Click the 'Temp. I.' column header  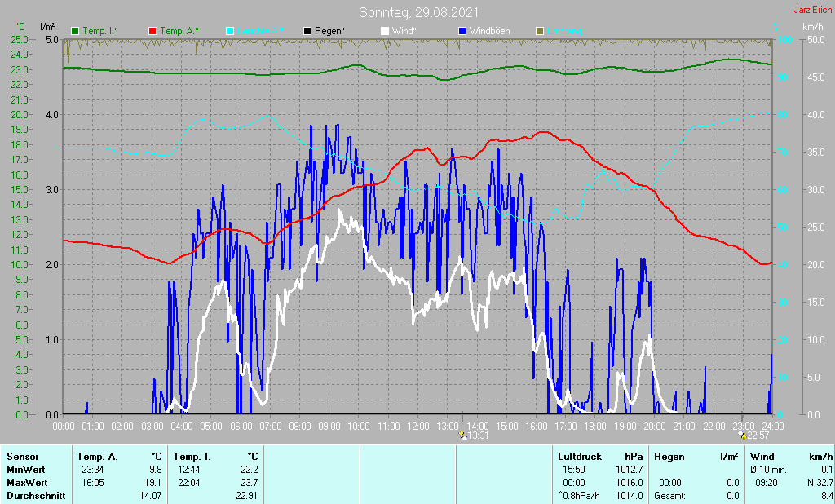click(192, 458)
